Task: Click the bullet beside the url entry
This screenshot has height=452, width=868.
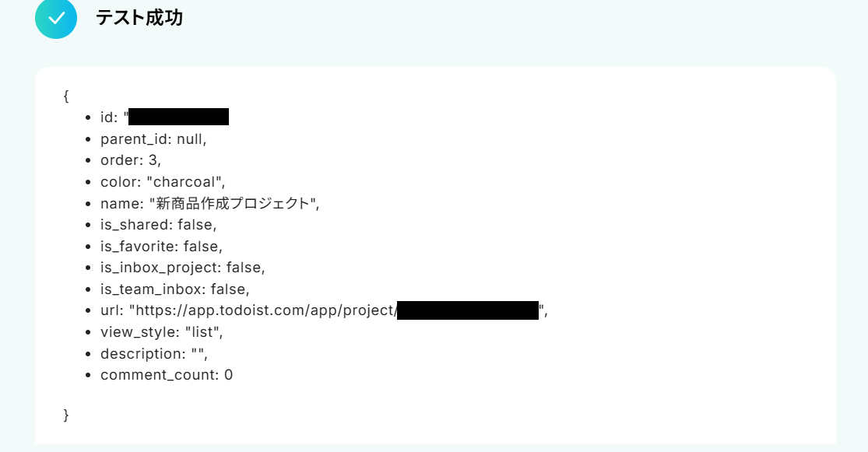Action: pyautogui.click(x=88, y=311)
